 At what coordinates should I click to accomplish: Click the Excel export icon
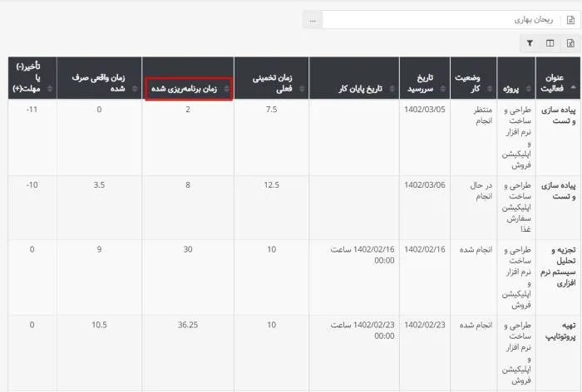pyautogui.click(x=570, y=43)
